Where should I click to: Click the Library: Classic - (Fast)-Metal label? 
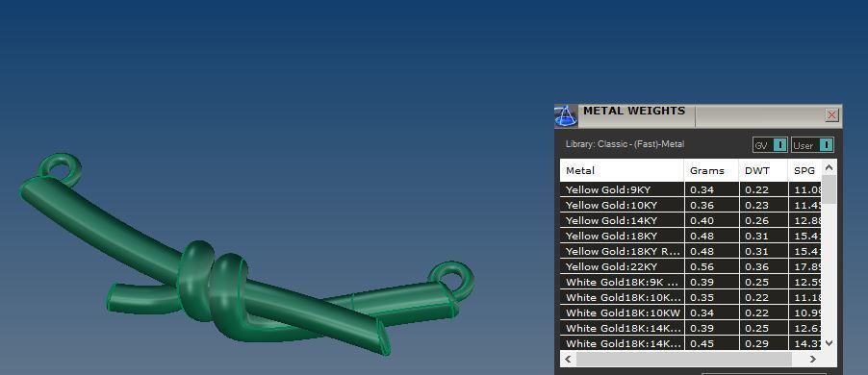(x=625, y=144)
